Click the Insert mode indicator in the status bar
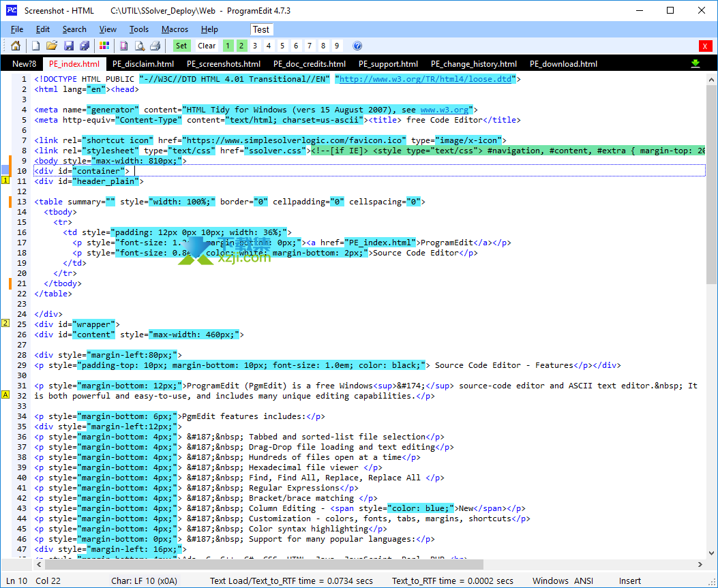Image resolution: width=718 pixels, height=588 pixels. (629, 581)
